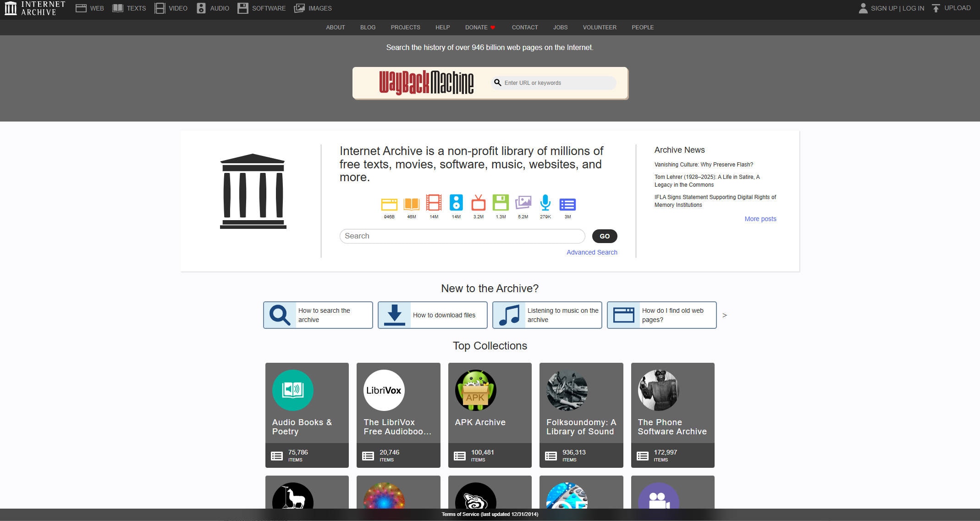Open the Images media menu
The height and width of the screenshot is (521, 980).
click(x=313, y=8)
